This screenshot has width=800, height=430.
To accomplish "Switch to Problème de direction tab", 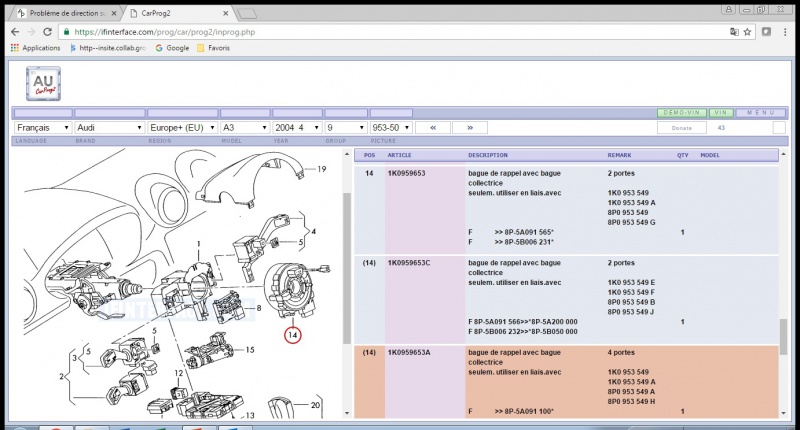I will pos(67,13).
